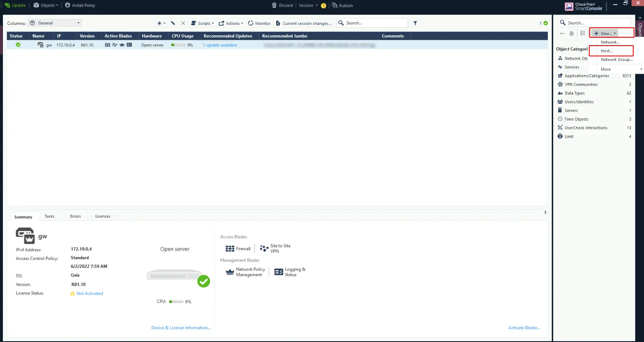Open Current session changes

coord(304,23)
